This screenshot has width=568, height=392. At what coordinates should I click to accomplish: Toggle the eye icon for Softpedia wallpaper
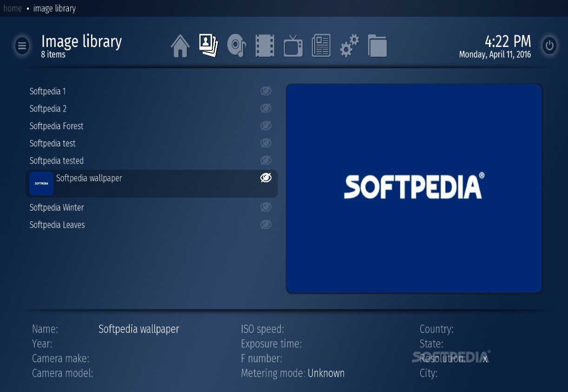tap(266, 177)
